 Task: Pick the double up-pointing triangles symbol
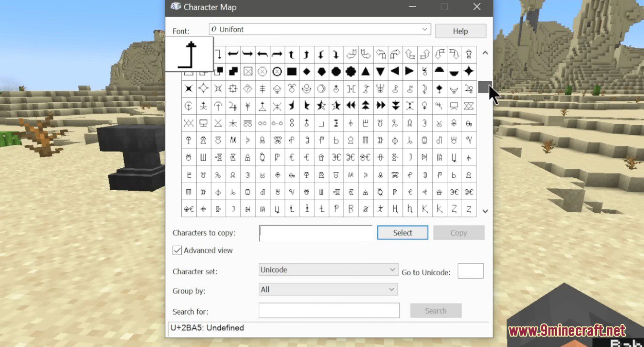[x=366, y=105]
